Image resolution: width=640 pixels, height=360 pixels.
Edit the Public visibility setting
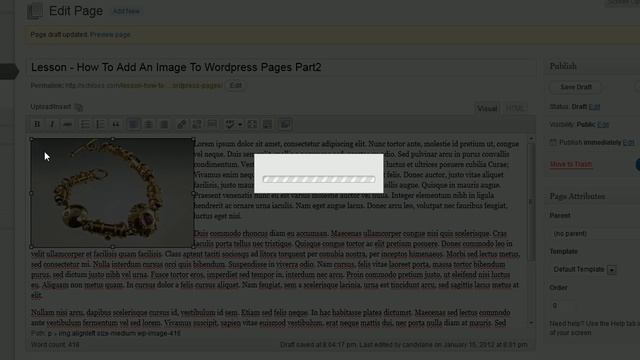tap(603, 124)
